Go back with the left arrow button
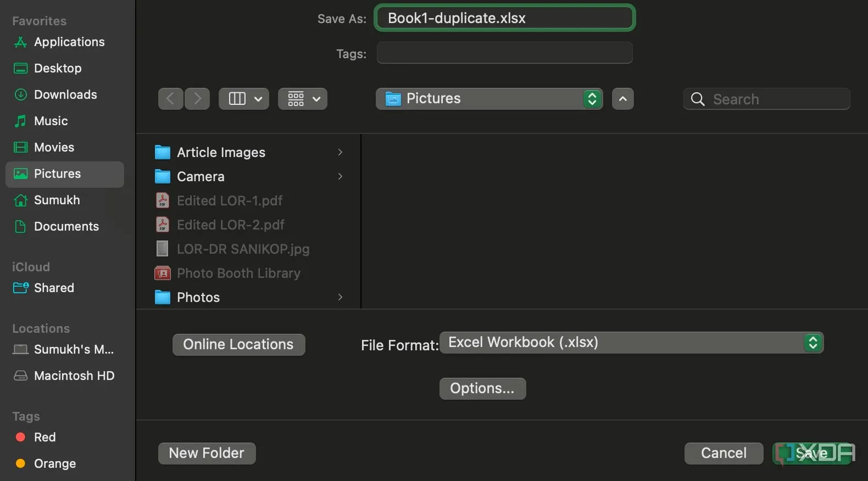 point(171,99)
